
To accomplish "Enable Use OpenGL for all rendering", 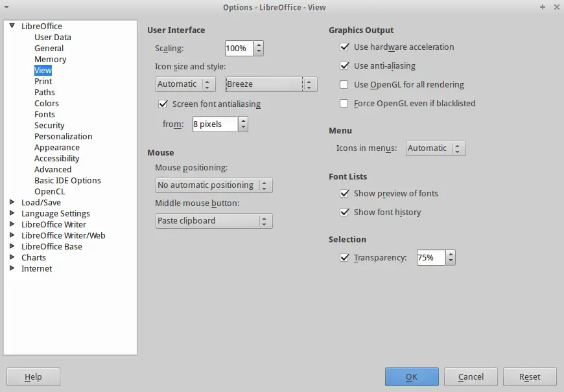I will click(344, 84).
